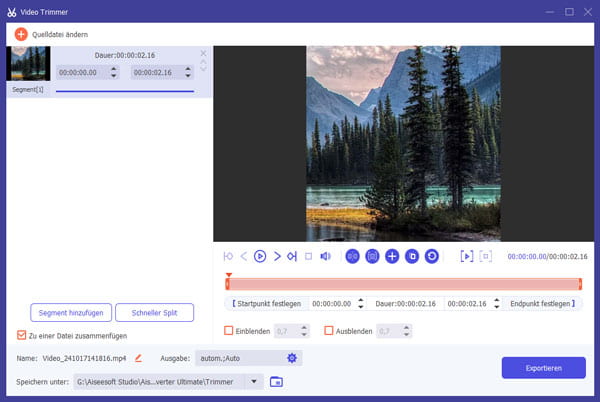Click the orange plus Quelldatei ändern icon
Screen dimensions: 600x402
[x=20, y=34]
